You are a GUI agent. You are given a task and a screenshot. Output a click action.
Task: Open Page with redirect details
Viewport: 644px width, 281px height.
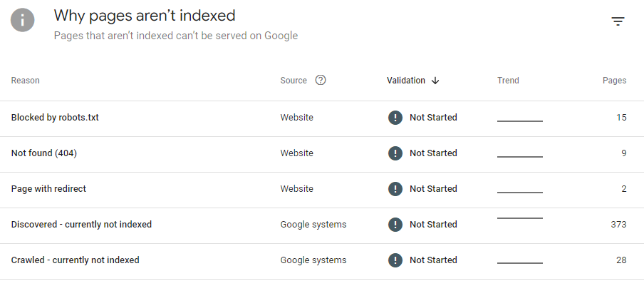[322, 190]
